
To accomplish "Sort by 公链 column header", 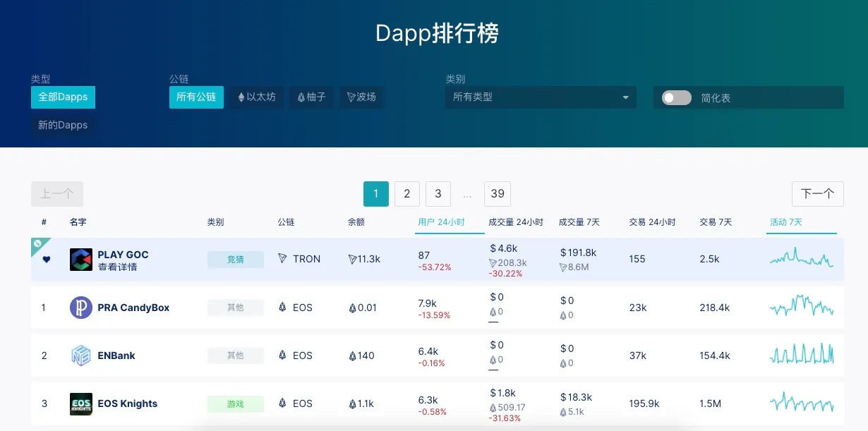I will tap(287, 222).
